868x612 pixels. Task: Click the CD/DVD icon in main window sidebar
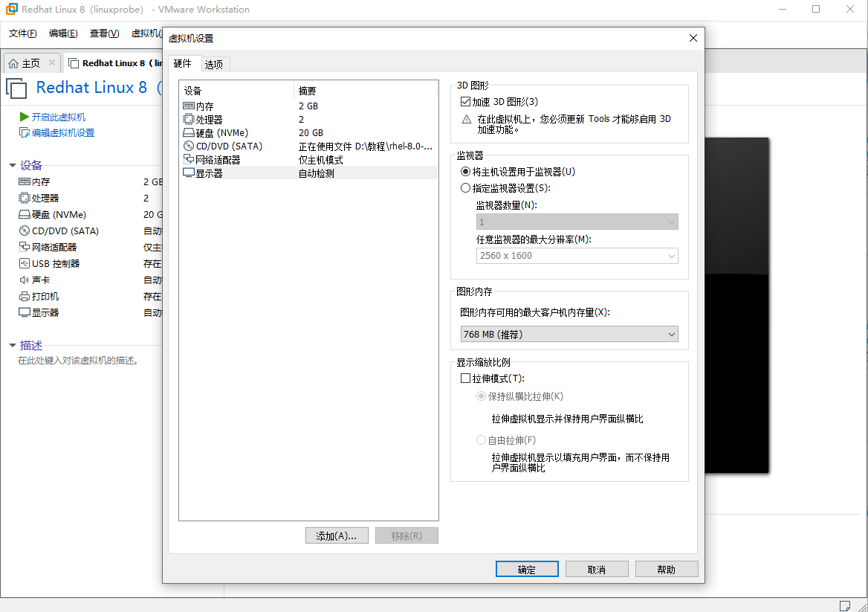pos(25,231)
